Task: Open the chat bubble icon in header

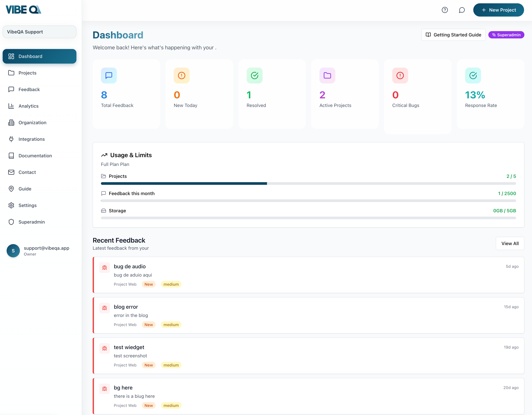Action: point(462,10)
